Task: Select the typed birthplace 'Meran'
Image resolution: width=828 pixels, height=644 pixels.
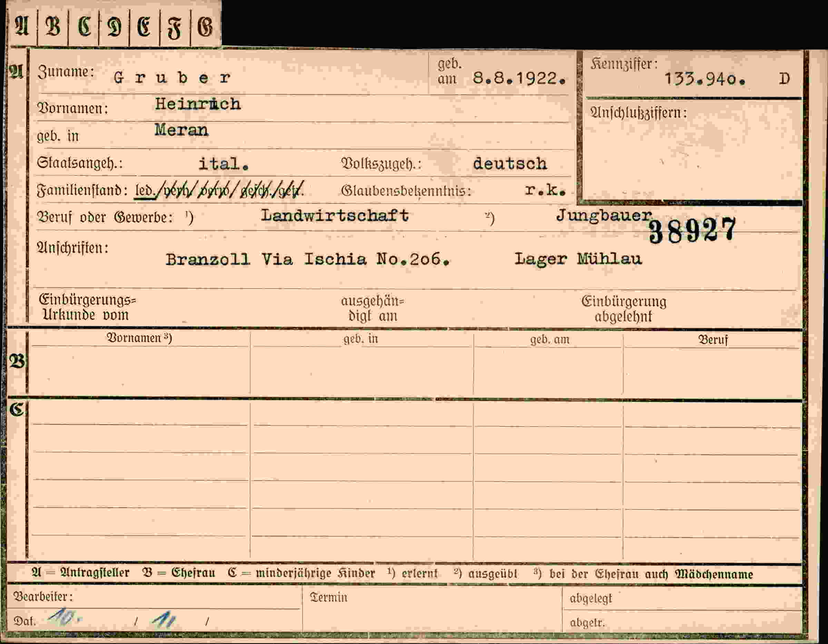Action: (x=181, y=130)
